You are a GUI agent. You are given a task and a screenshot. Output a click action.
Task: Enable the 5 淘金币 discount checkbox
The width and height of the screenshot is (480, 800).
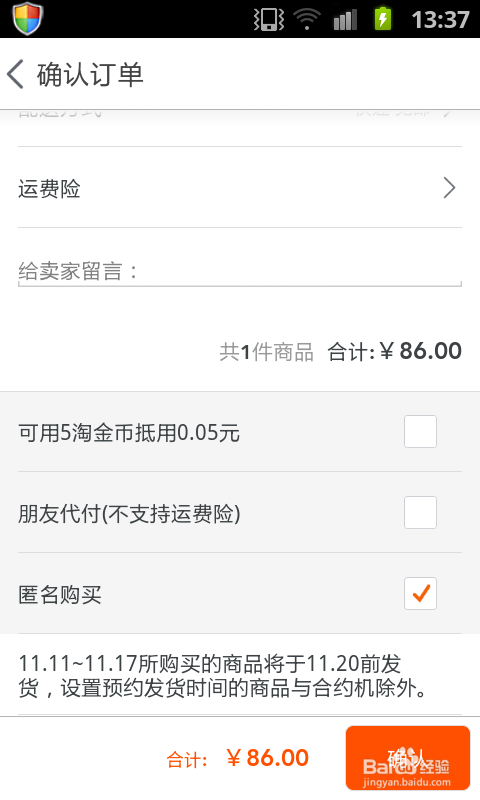(x=420, y=432)
